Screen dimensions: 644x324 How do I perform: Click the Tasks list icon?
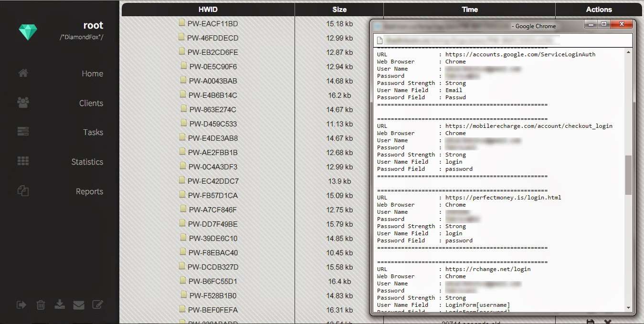23,131
